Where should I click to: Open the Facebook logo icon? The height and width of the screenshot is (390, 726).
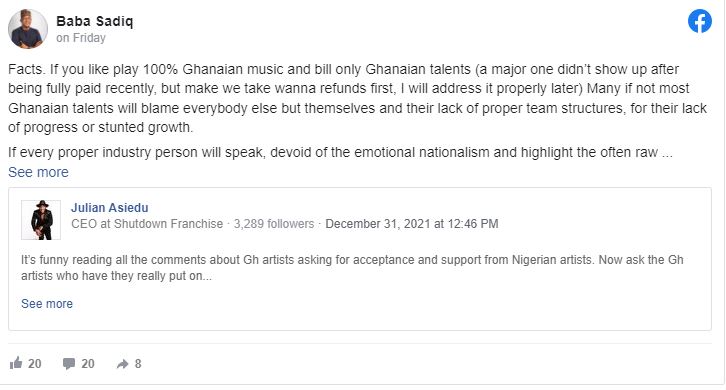699,21
